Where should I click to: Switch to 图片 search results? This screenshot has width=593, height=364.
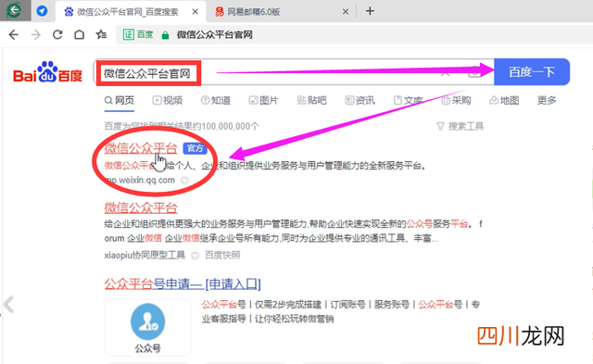pos(263,100)
